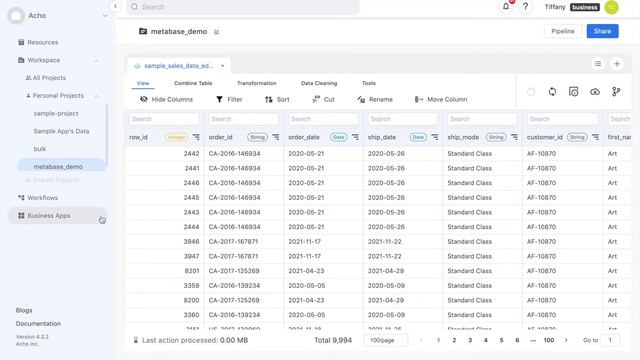Expand the Acho organization dropdown
Screen dimensions: 640x360
coord(105,16)
